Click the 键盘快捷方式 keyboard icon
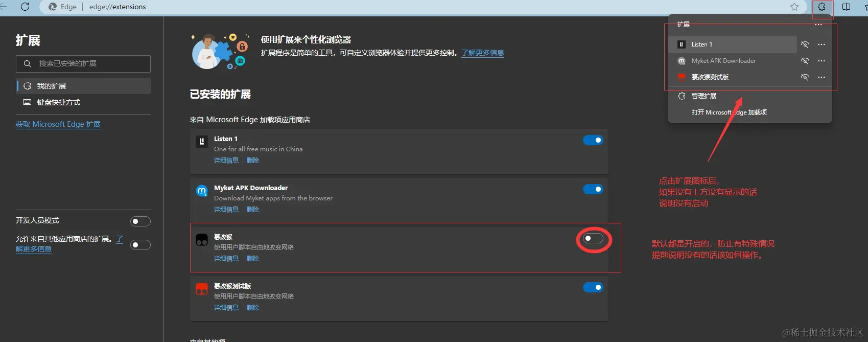 click(28, 102)
